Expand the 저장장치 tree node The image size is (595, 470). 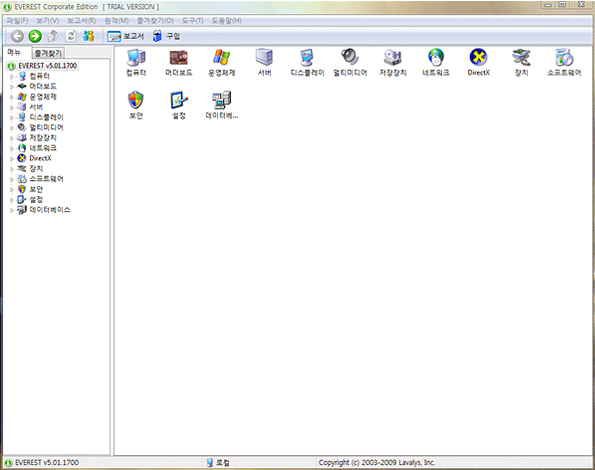pyautogui.click(x=11, y=138)
